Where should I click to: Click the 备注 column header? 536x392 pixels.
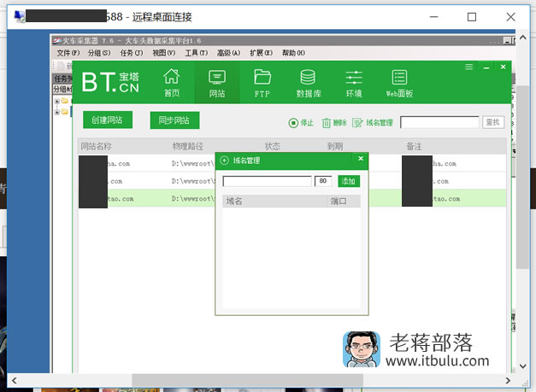414,147
